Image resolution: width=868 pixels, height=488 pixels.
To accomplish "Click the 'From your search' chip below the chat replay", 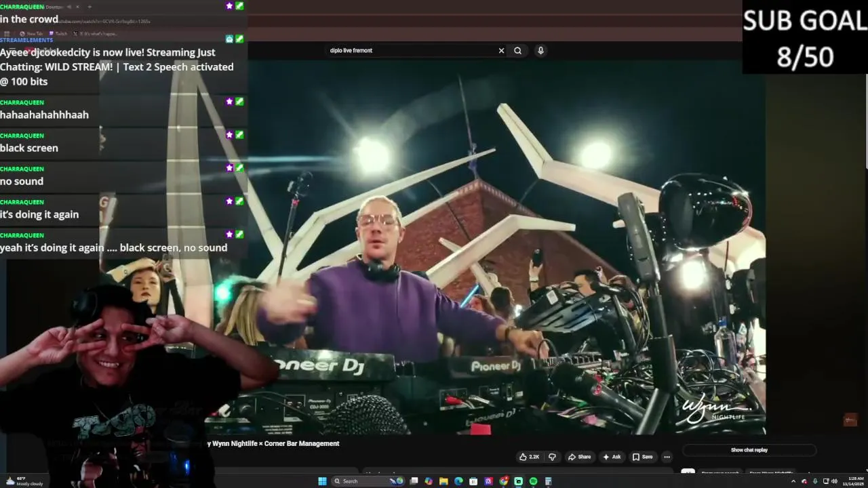I will 720,473.
